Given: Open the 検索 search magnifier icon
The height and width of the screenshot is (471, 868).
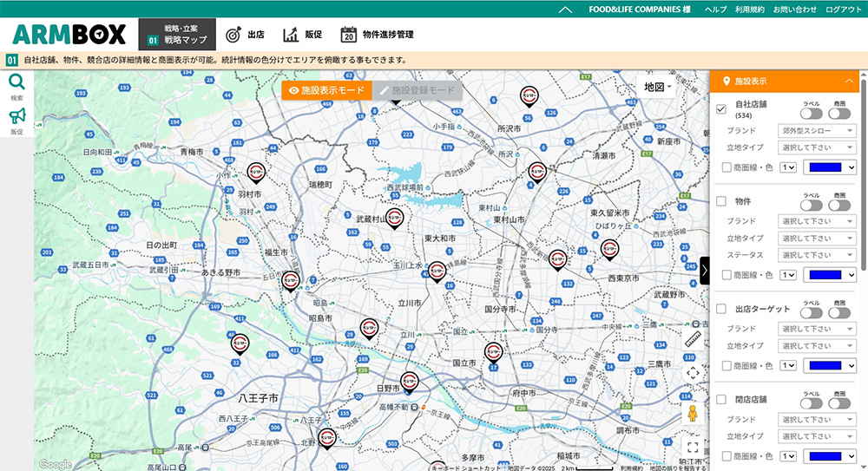Looking at the screenshot, I should (x=16, y=83).
